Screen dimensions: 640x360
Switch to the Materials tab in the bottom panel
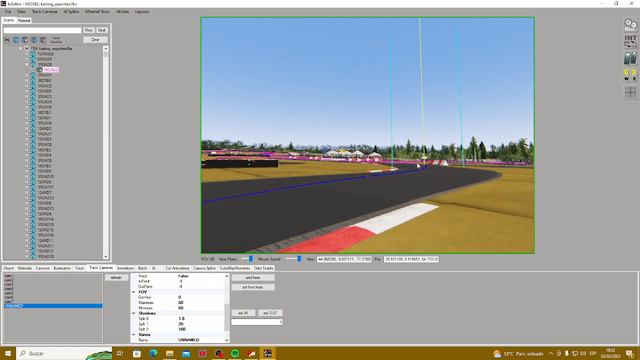tap(25, 268)
